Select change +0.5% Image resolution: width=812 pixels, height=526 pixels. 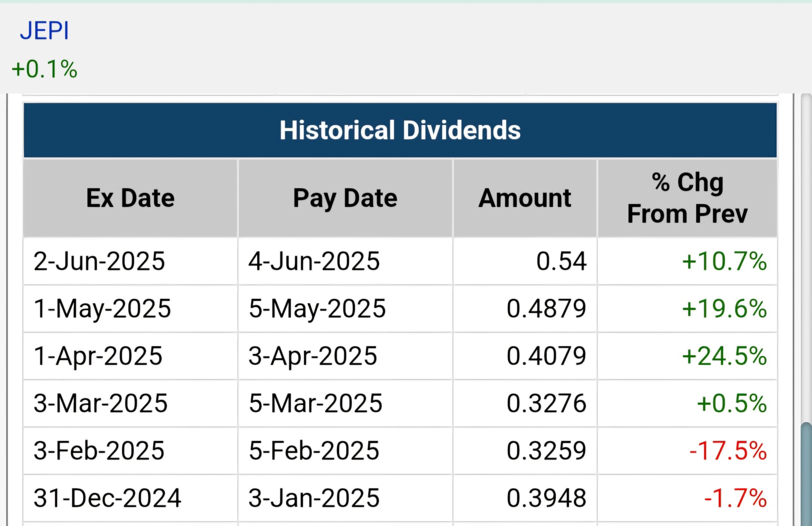pyautogui.click(x=732, y=403)
